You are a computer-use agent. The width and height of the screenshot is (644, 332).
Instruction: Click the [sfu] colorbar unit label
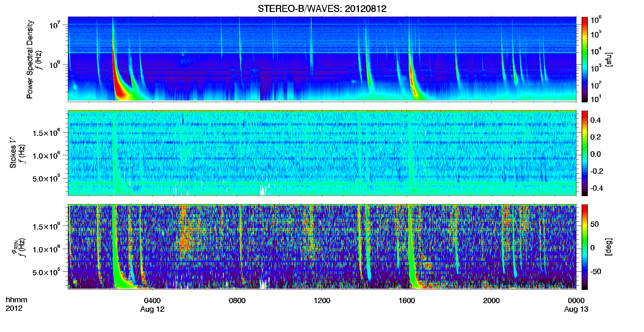coord(609,59)
